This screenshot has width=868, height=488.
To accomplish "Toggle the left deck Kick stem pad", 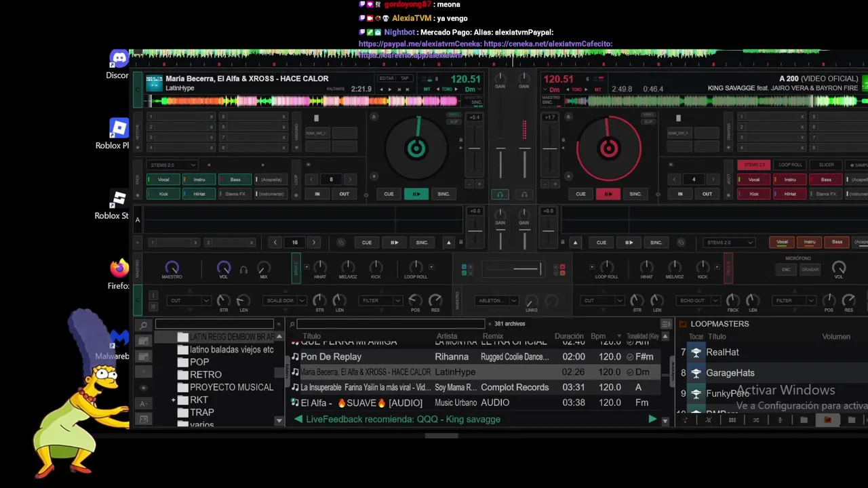I will click(163, 194).
